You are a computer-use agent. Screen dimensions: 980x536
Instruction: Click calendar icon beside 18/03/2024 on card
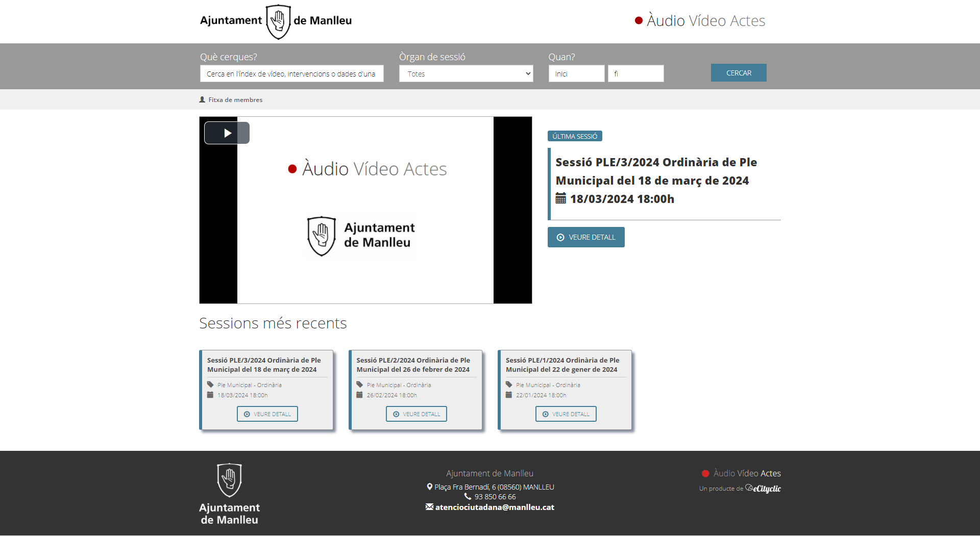pyautogui.click(x=210, y=395)
